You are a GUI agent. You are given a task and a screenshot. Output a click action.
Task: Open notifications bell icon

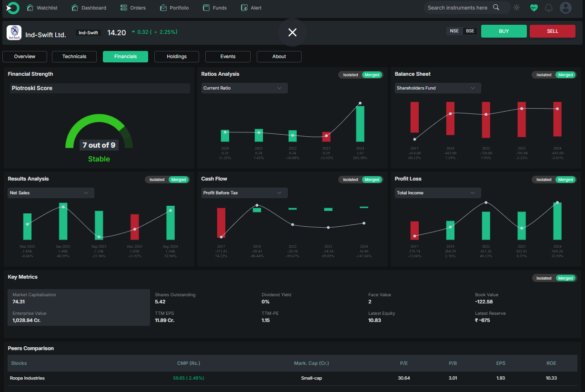tap(549, 8)
